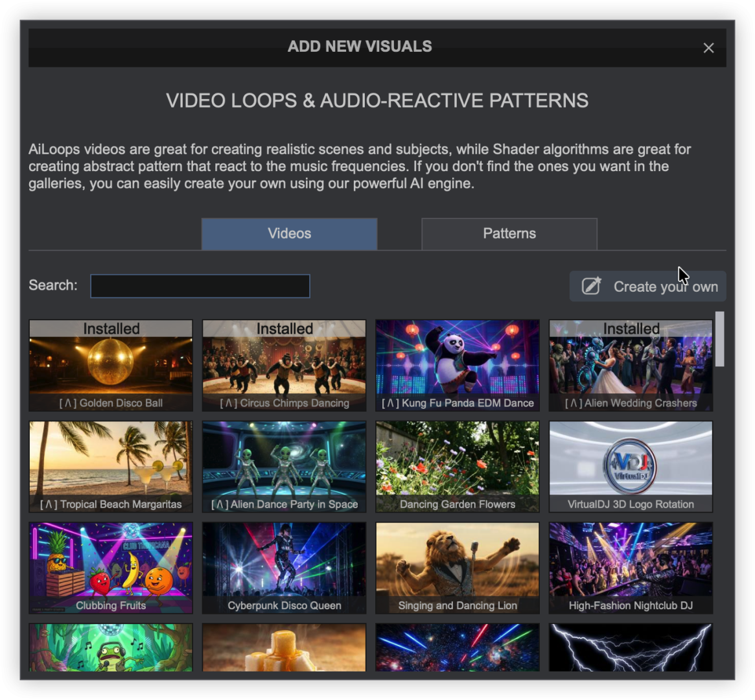755x700 pixels.
Task: Click the Create your own button
Action: click(648, 286)
